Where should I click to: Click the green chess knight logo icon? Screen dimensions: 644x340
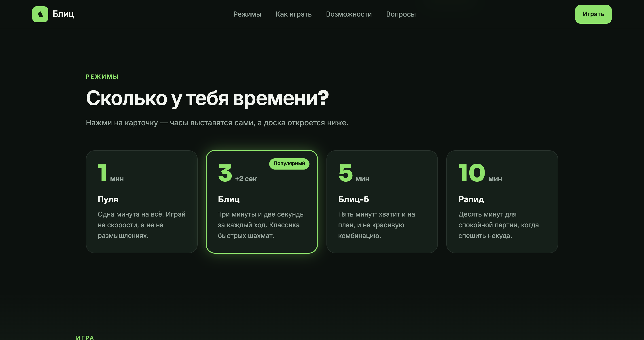click(40, 14)
